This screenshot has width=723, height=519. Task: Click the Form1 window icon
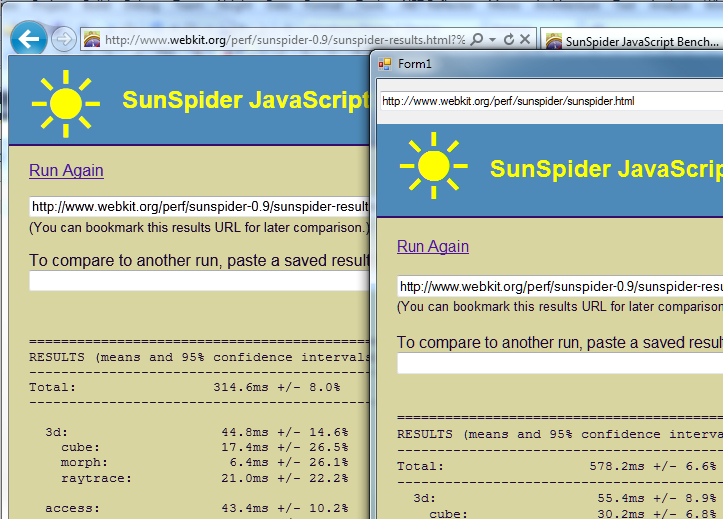385,64
